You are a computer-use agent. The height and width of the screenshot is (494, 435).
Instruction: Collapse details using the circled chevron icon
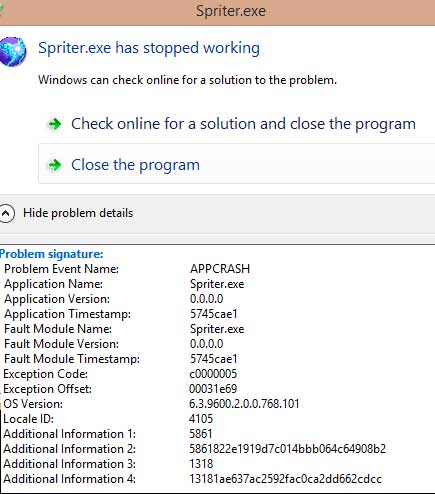[x=6, y=213]
